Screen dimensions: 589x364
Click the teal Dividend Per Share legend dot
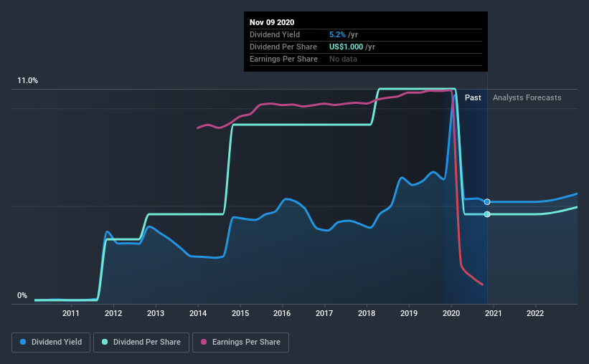point(105,342)
